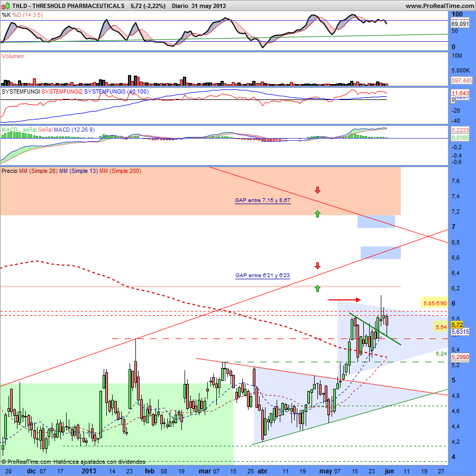This screenshot has width=476, height=476.
Task: Click the 'GAP entre 7,15 y 8,67' annotation
Action: (x=262, y=200)
